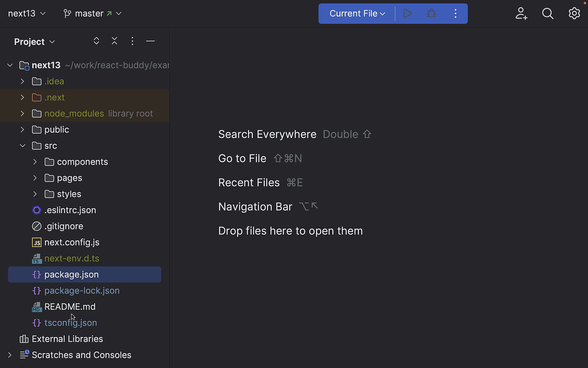588x368 pixels.
Task: Hide the Project tool window
Action: click(150, 41)
